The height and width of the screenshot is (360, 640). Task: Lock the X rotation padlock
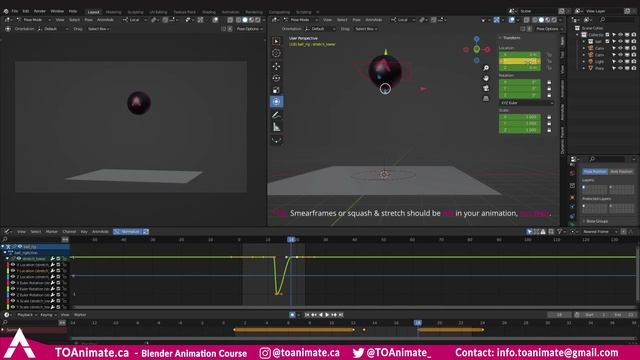coord(549,82)
